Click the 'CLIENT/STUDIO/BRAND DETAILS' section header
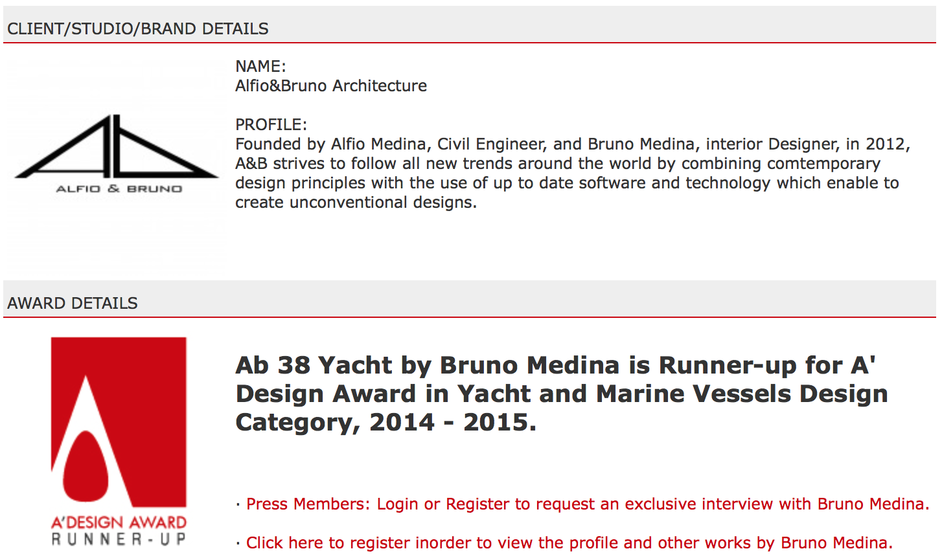This screenshot has height=560, width=942. pos(138,29)
